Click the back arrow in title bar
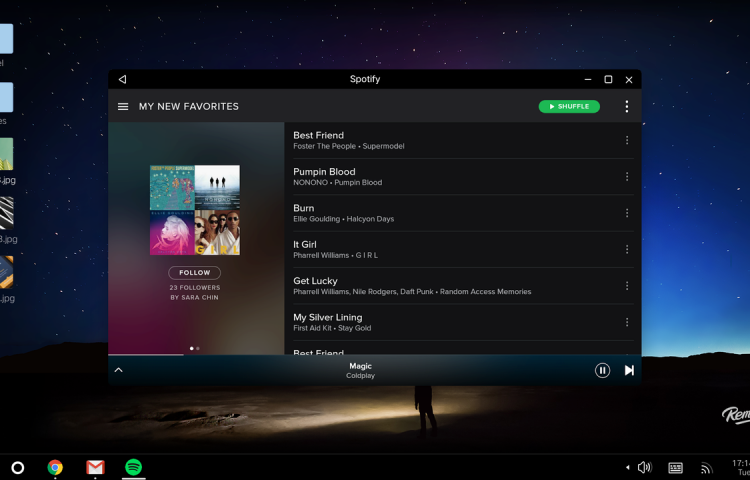Viewport: 750px width, 480px height. 122,79
